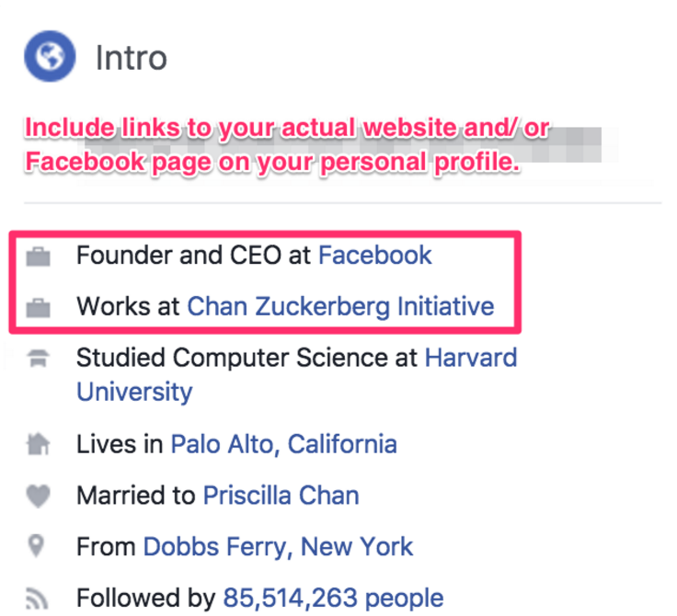Click the Founder and CEO at text
677x616 pixels.
pyautogui.click(x=193, y=255)
